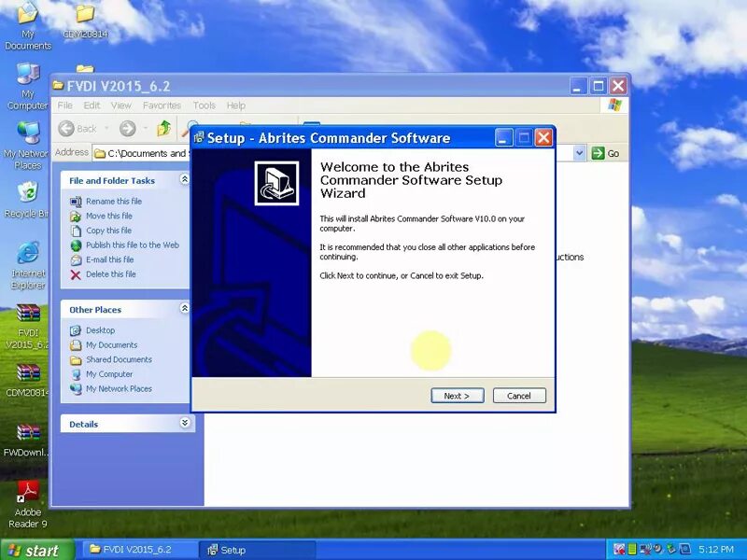This screenshot has height=560, width=747.
Task: Open File menu in FVDI explorer window
Action: [x=64, y=105]
